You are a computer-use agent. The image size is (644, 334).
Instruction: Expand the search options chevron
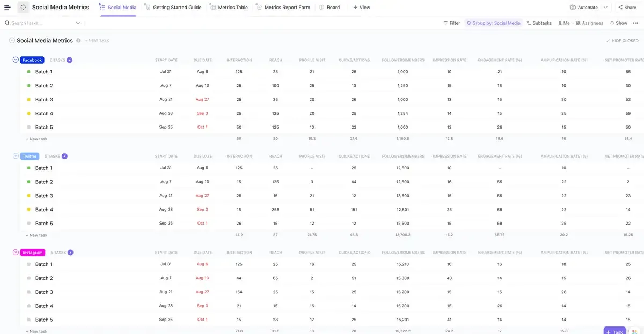[x=78, y=23]
